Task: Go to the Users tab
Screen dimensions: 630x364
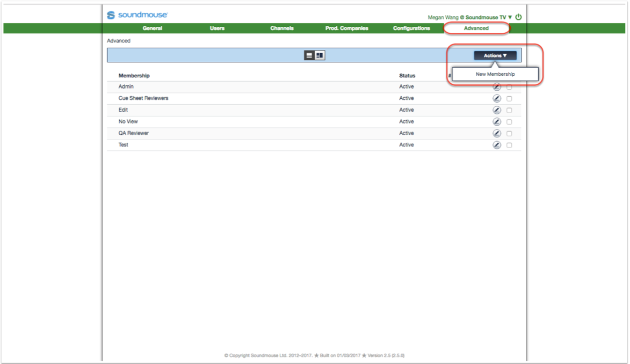Action: pos(217,28)
